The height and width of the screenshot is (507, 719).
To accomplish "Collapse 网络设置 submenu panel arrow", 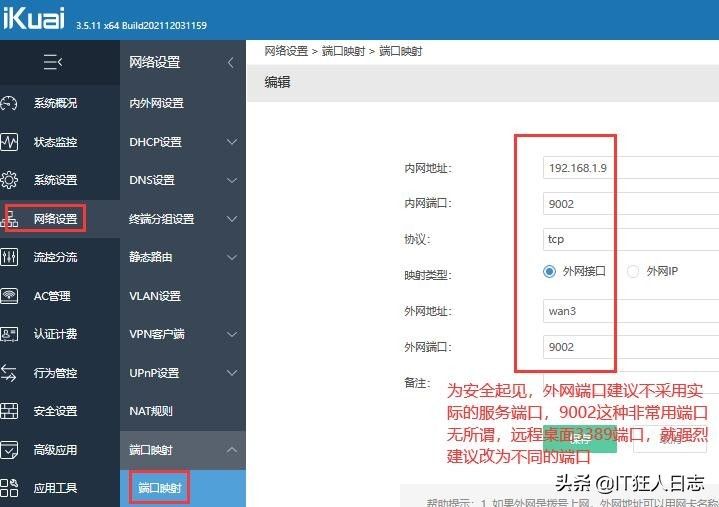I will coord(231,62).
